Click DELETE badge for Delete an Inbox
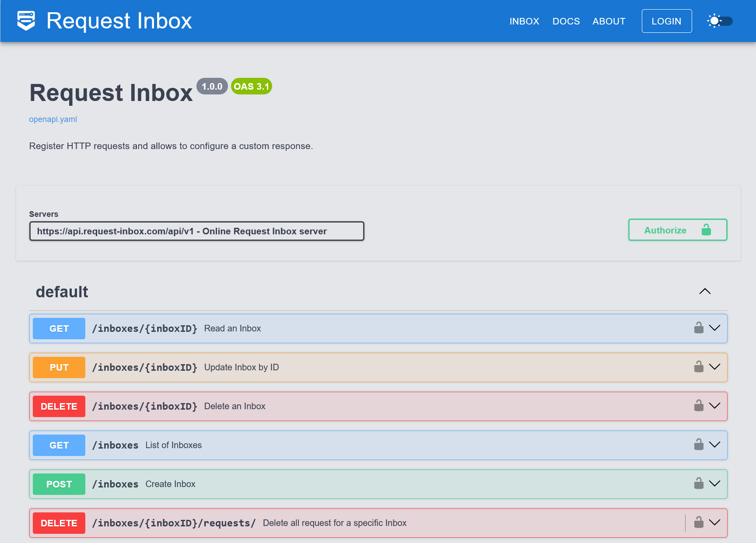The width and height of the screenshot is (756, 543). (59, 406)
